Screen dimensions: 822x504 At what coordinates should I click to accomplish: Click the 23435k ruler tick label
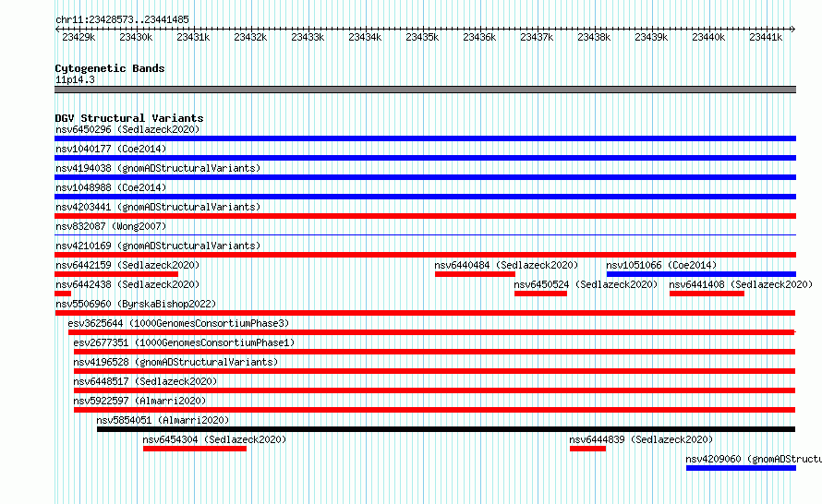(422, 37)
